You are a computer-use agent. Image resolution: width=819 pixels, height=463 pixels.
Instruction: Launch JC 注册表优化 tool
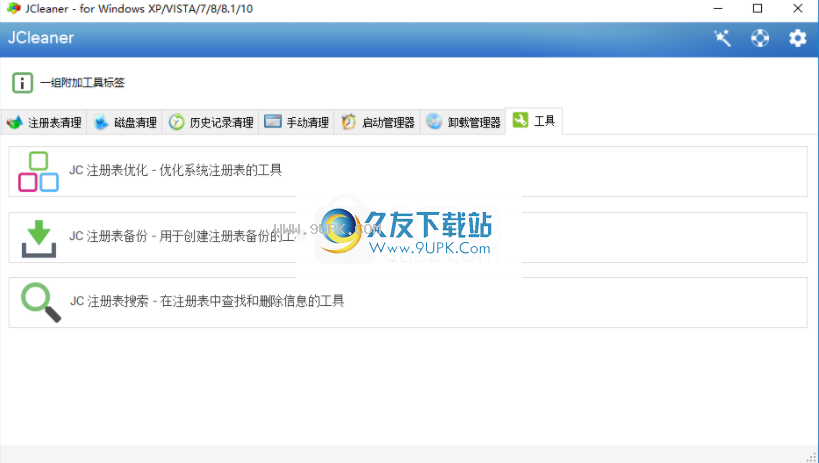tap(408, 171)
